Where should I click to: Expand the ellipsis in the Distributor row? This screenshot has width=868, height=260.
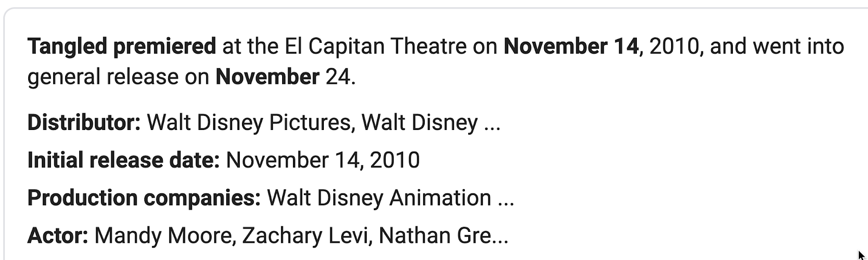(492, 123)
